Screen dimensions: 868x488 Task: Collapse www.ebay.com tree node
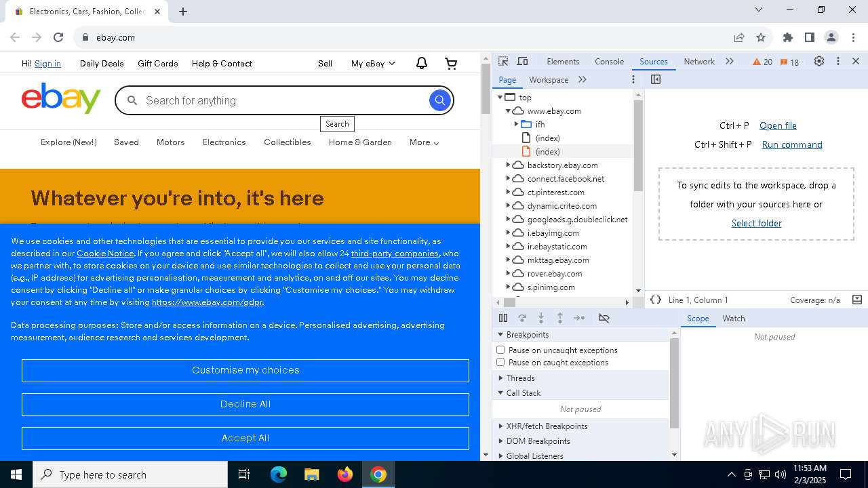[x=508, y=110]
